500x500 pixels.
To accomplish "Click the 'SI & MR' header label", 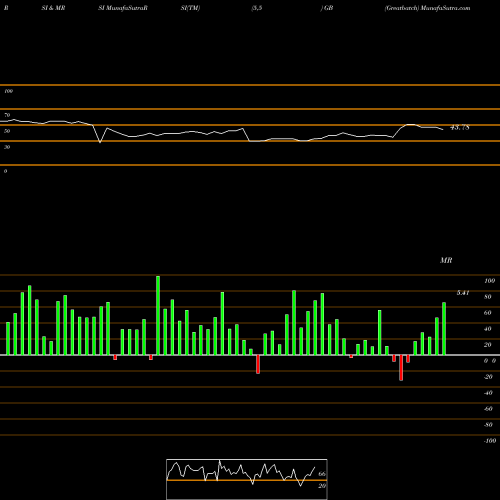I will coord(53,8).
